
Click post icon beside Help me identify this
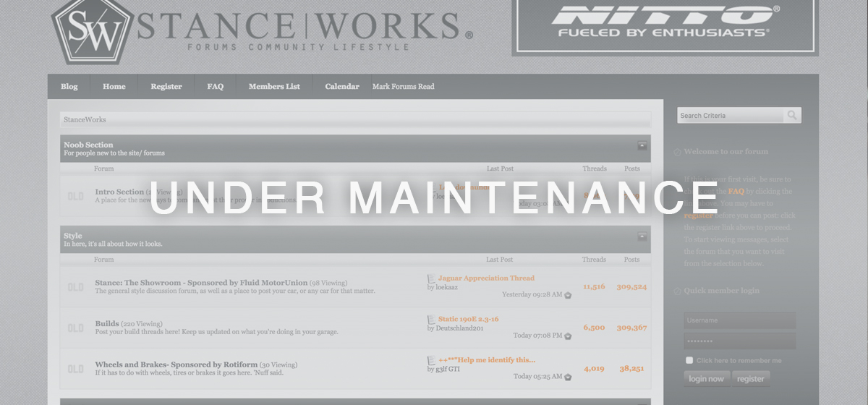(432, 360)
